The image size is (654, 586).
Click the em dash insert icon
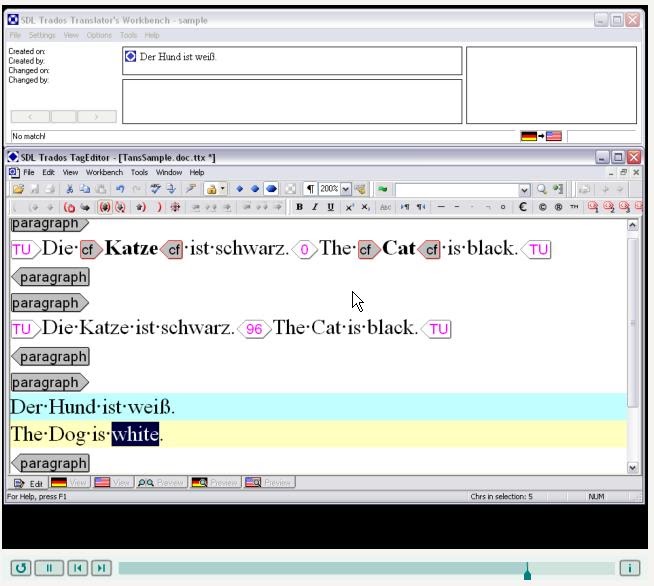(x=441, y=207)
